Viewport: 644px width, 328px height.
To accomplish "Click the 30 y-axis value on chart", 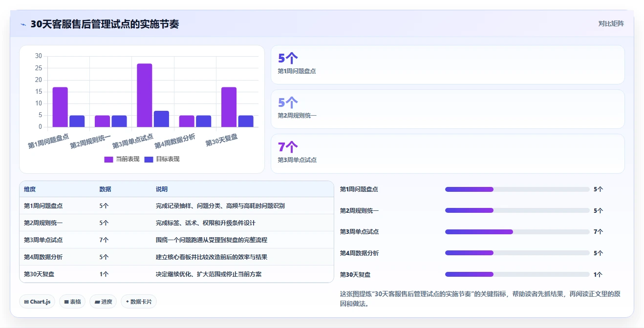I will click(39, 56).
